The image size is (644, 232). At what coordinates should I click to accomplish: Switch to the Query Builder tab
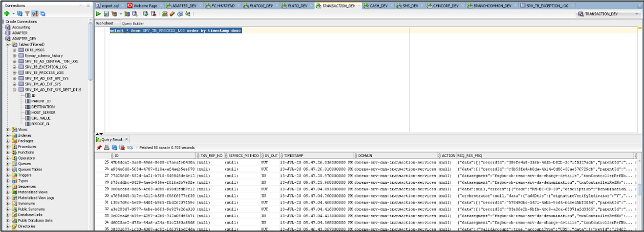point(133,23)
